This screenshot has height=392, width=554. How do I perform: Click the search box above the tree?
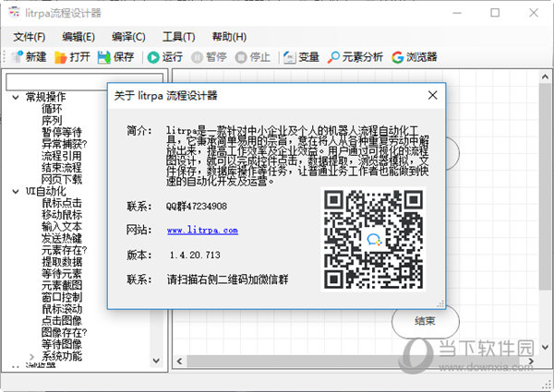[84, 82]
